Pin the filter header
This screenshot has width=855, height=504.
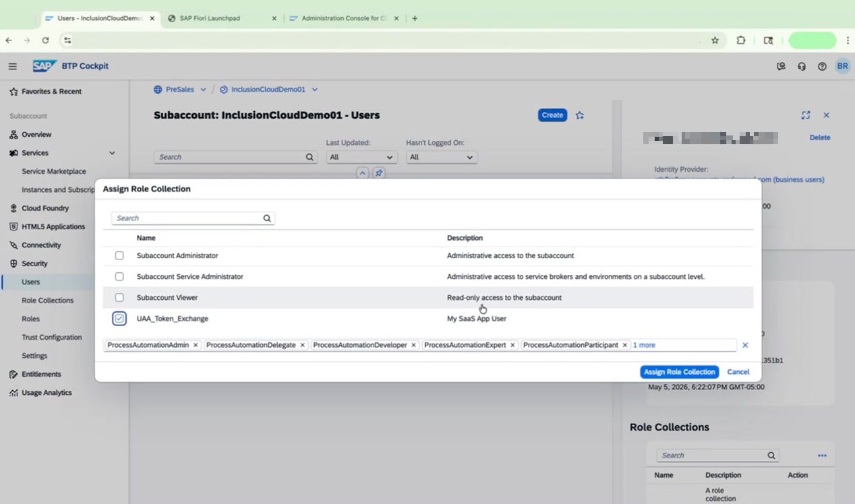(379, 173)
